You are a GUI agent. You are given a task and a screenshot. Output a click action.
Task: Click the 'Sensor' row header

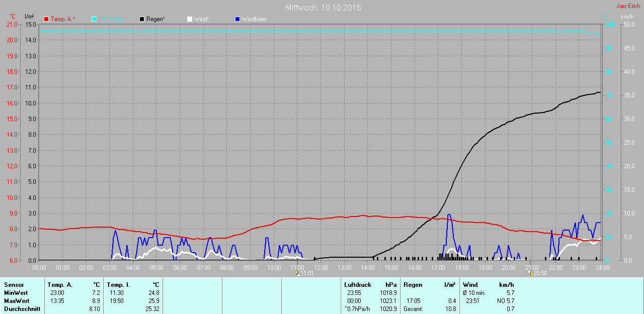coord(14,285)
